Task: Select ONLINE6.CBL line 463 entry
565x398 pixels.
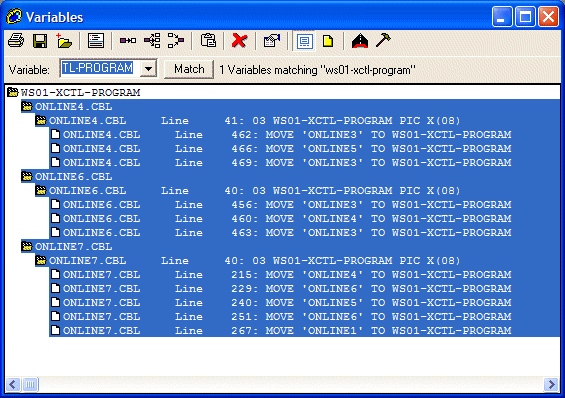Action: (287, 233)
